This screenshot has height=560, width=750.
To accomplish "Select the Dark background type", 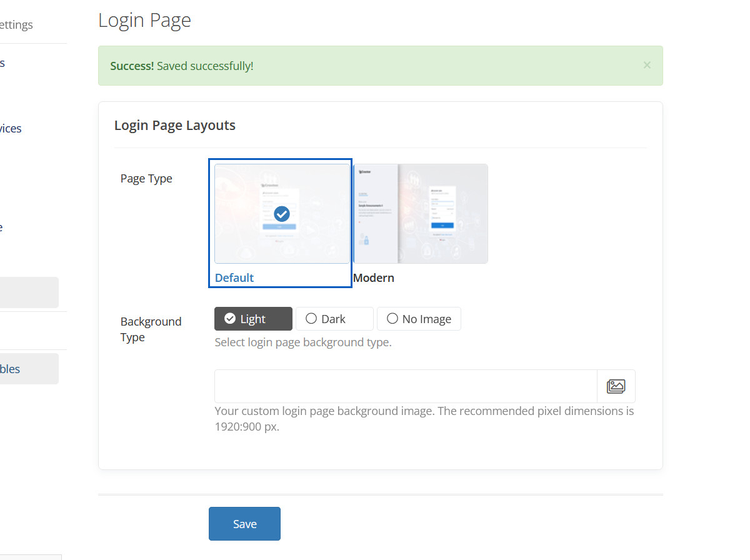I will (334, 319).
